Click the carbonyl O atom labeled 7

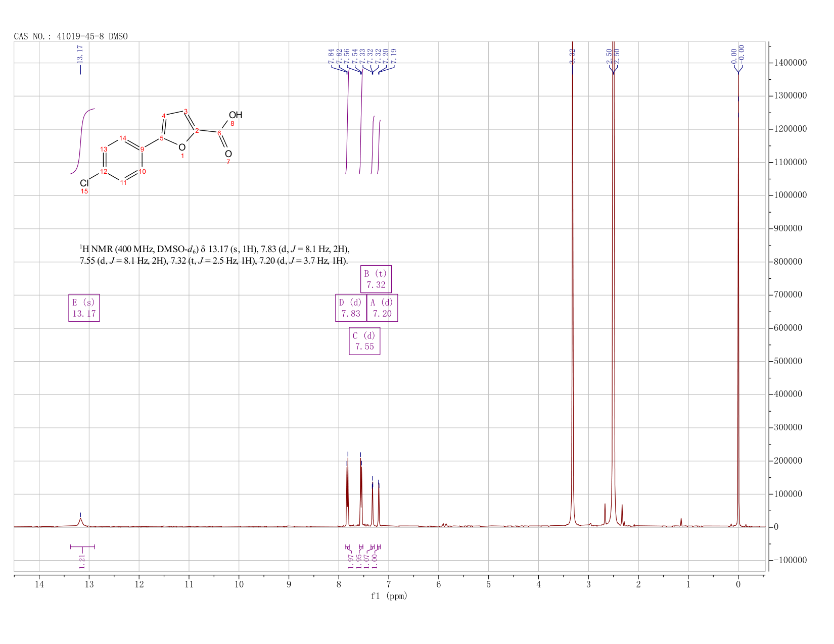tap(228, 154)
